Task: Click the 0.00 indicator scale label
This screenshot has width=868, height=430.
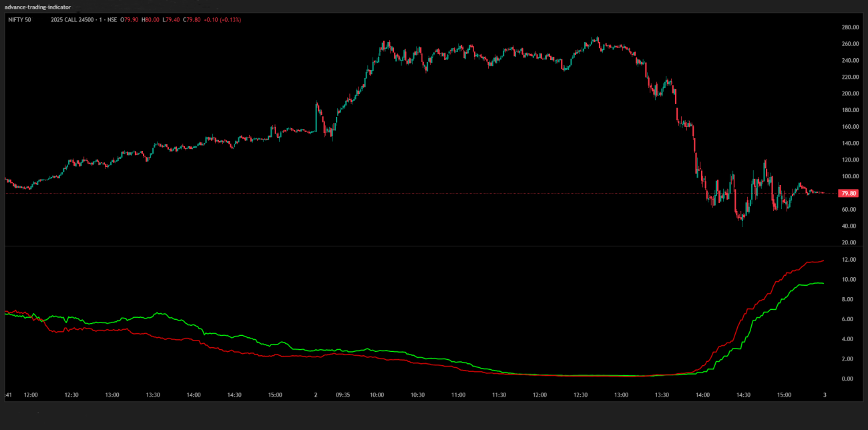Action: click(847, 379)
